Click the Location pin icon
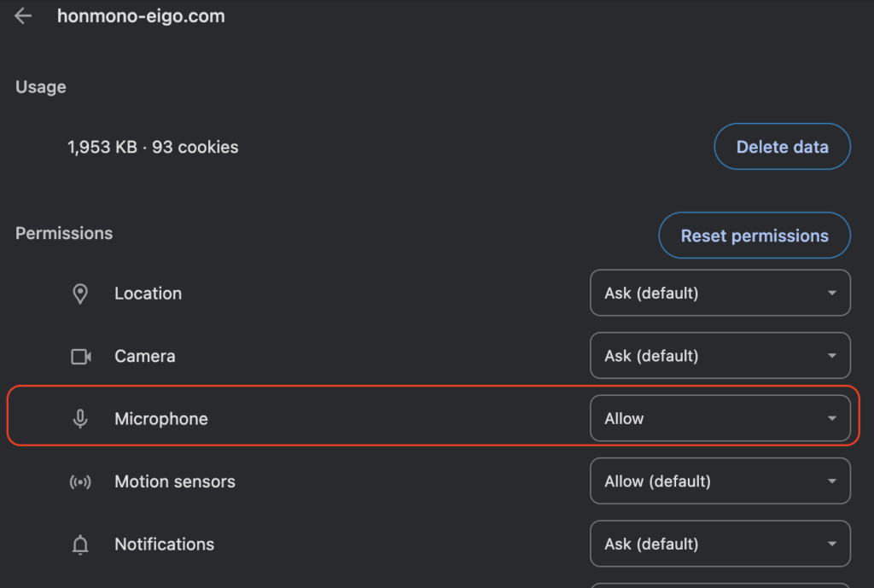Image resolution: width=874 pixels, height=588 pixels. click(80, 294)
